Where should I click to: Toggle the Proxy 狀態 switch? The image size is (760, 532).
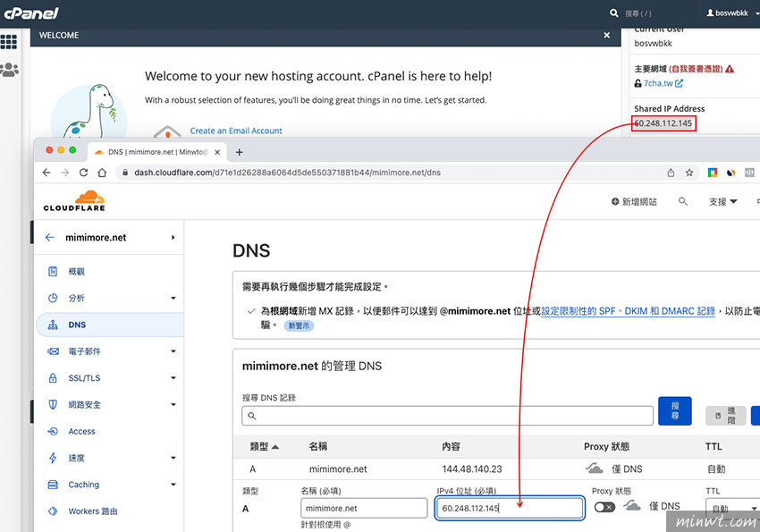coord(604,507)
